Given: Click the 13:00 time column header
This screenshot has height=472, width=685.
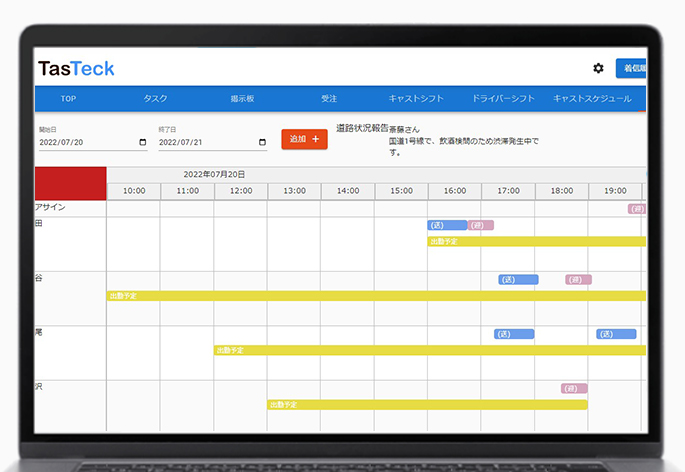Looking at the screenshot, I should 294,191.
